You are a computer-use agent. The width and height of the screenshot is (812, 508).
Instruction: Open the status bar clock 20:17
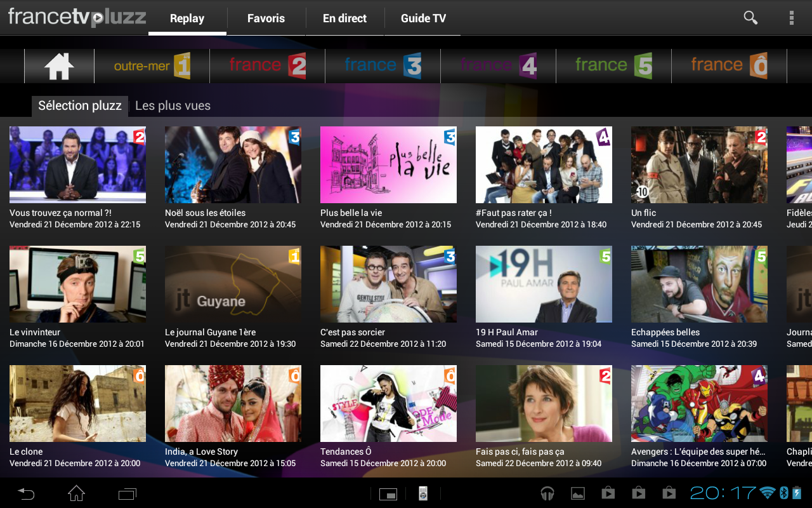click(x=723, y=493)
